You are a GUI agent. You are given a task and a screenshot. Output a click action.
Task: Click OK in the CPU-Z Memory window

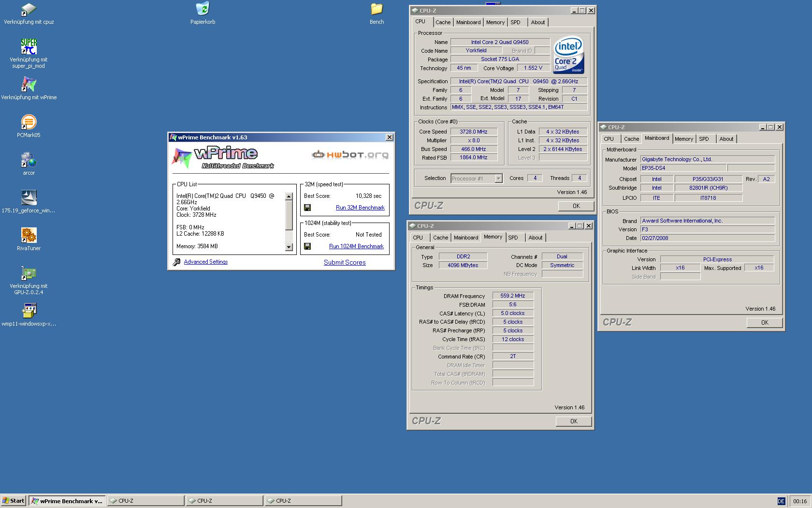click(574, 421)
